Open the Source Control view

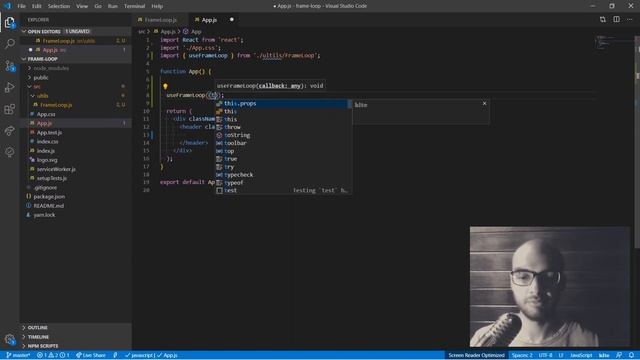[10, 66]
